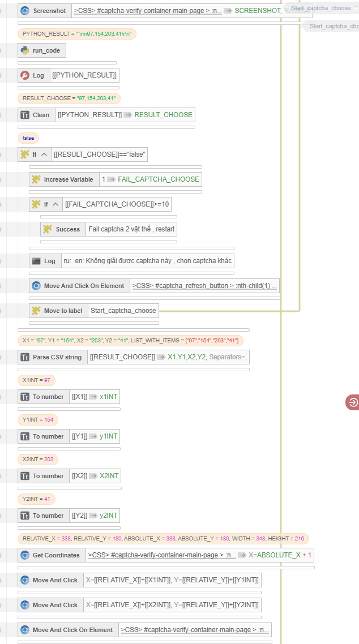Click the wrench icon on Log [[PYTHON_RESULT]] action
This screenshot has width=359, height=644.
(25, 75)
